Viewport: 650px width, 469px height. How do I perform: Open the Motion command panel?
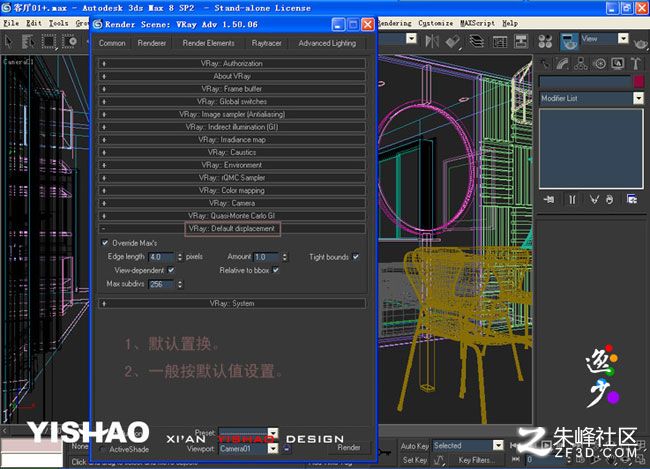click(x=599, y=64)
